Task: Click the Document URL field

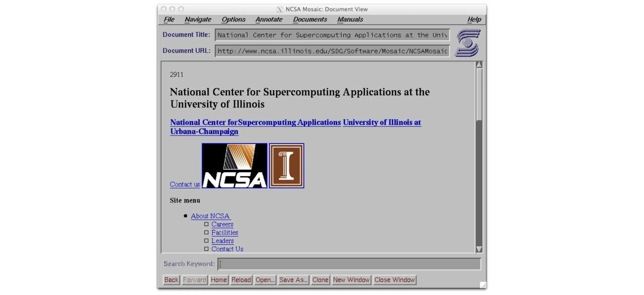Action: [332, 51]
